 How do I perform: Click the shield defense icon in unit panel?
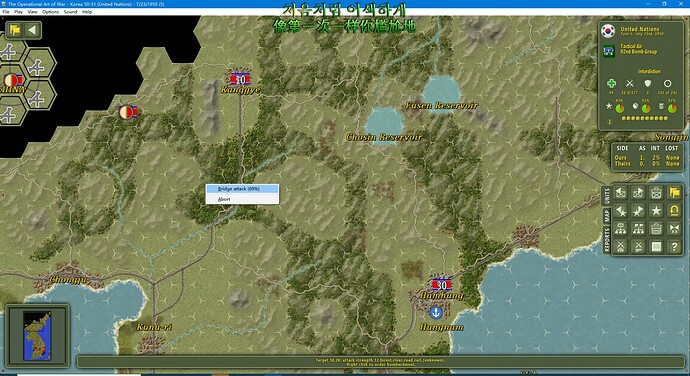pos(648,83)
